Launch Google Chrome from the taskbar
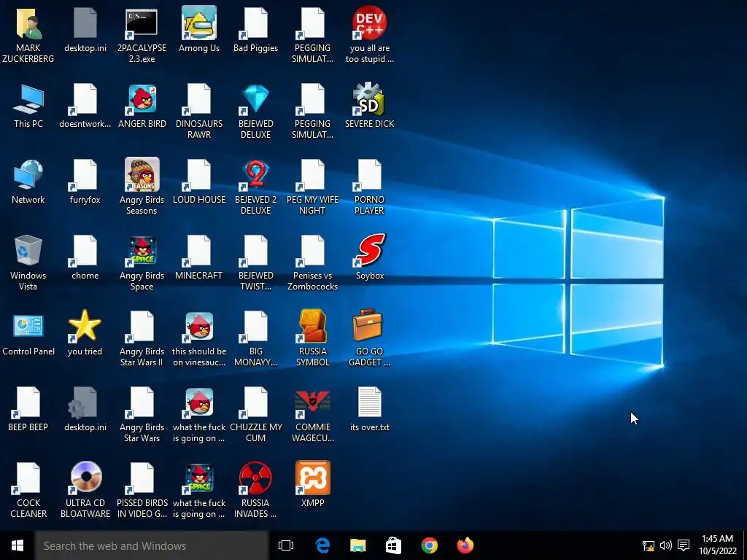Screen dimensions: 747x560 coord(429,545)
